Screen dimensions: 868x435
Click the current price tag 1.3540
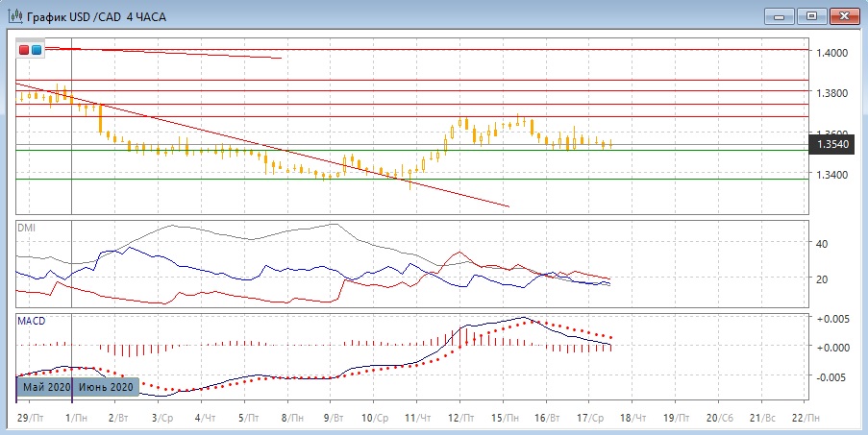tap(831, 144)
